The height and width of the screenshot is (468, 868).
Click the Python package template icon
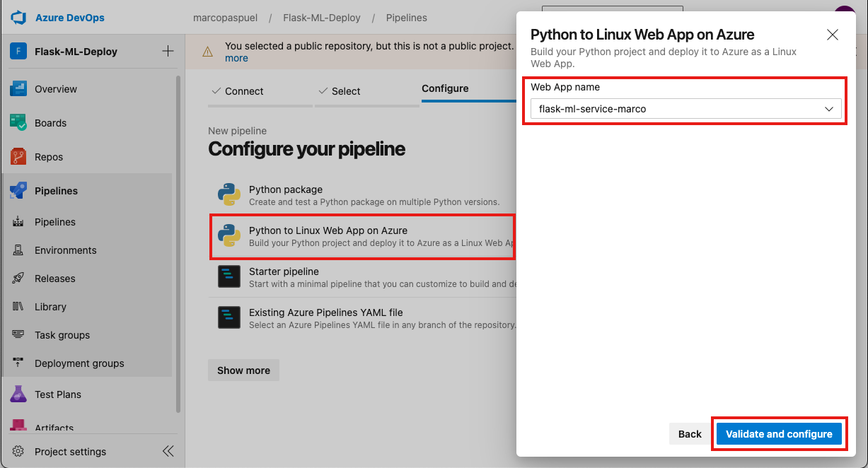[228, 195]
